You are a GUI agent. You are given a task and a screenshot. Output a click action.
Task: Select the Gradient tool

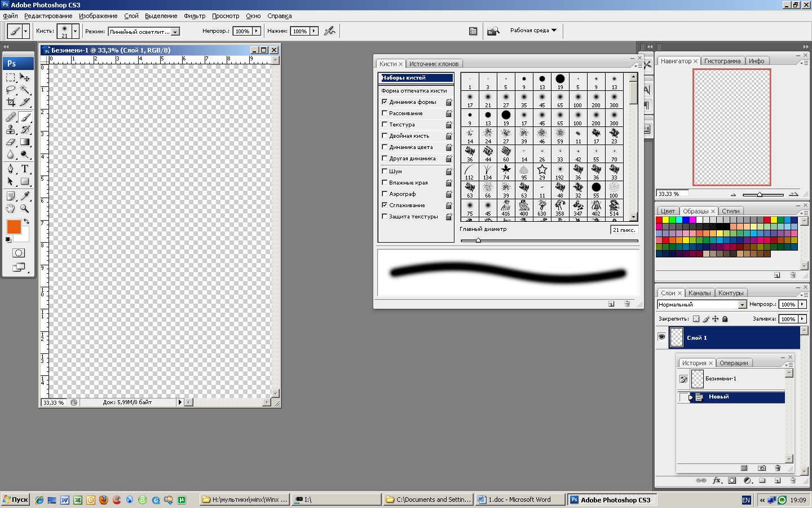(25, 142)
